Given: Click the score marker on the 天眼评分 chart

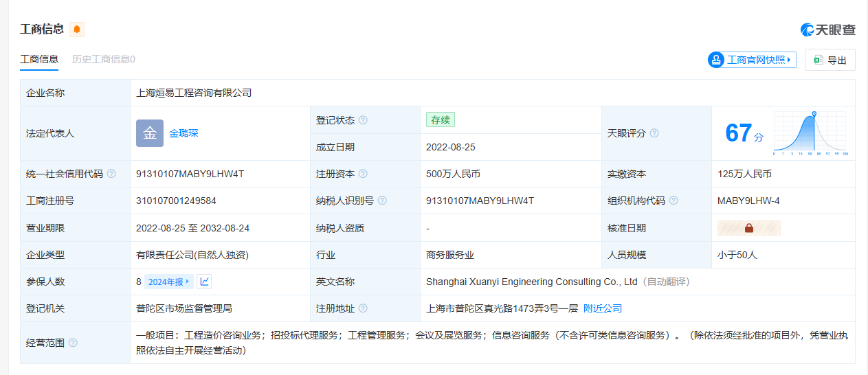Looking at the screenshot, I should point(814,114).
